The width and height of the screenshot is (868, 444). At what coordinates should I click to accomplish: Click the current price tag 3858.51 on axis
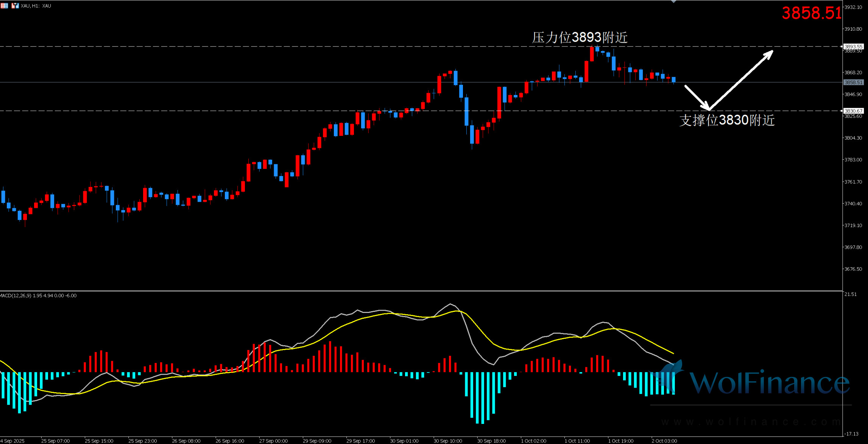coord(853,82)
